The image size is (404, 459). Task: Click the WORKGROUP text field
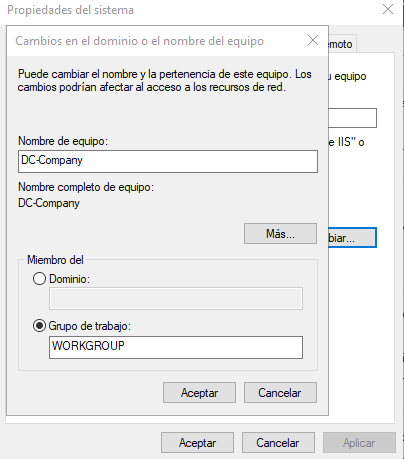[x=176, y=347]
